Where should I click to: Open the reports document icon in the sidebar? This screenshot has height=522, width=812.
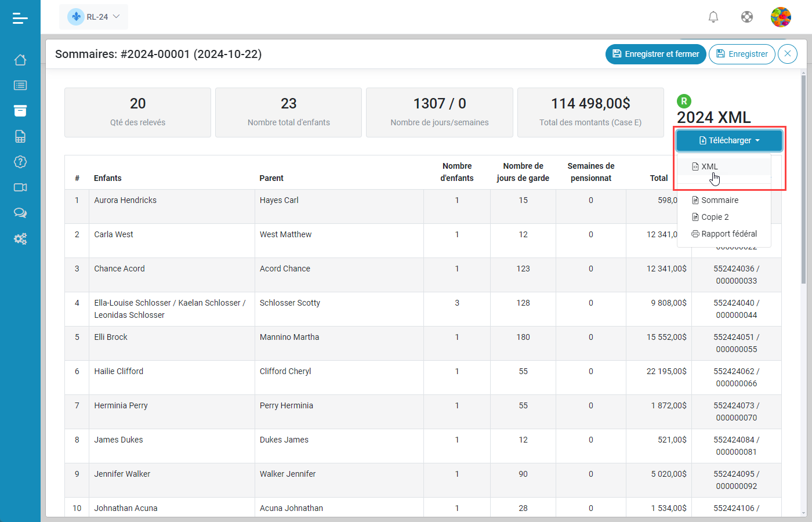pos(20,136)
